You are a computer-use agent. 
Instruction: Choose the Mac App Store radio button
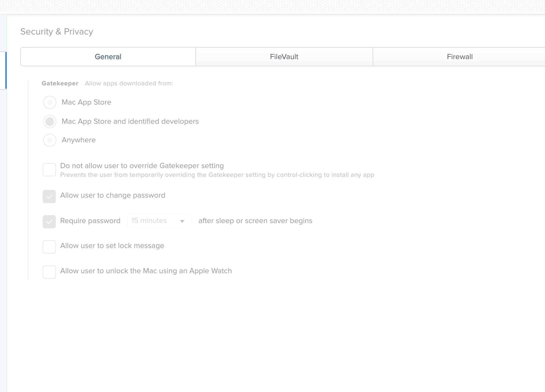click(50, 102)
